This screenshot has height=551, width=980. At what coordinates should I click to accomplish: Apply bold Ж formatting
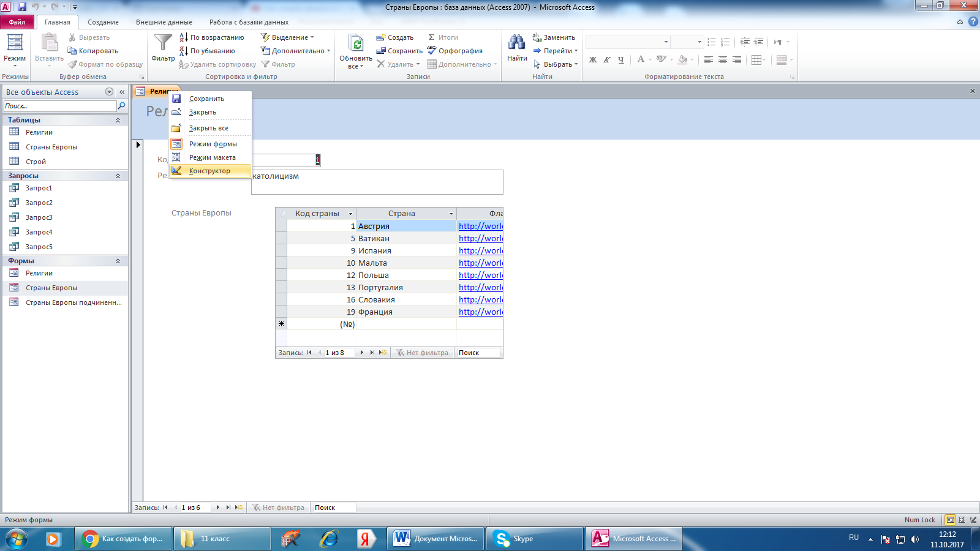tap(592, 59)
